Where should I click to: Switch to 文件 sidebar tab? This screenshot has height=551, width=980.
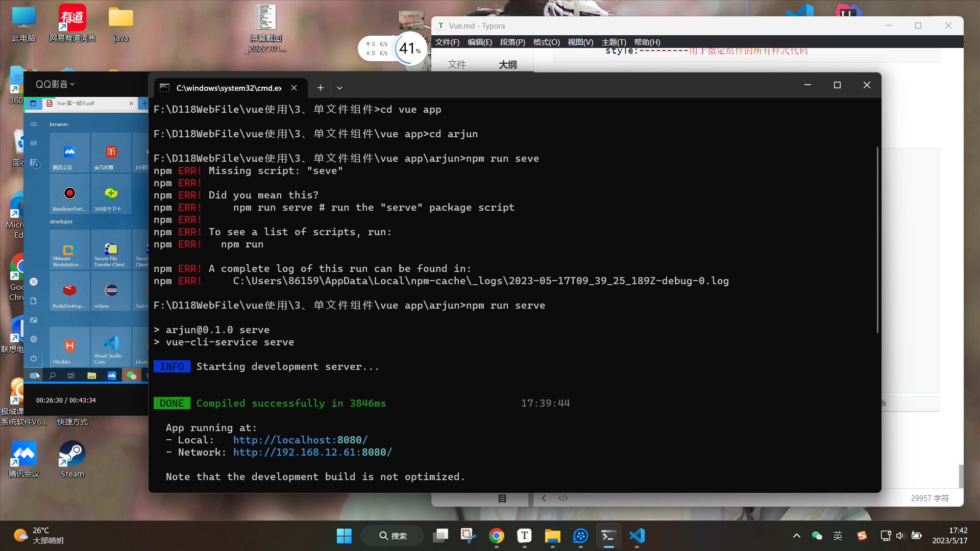coord(457,64)
